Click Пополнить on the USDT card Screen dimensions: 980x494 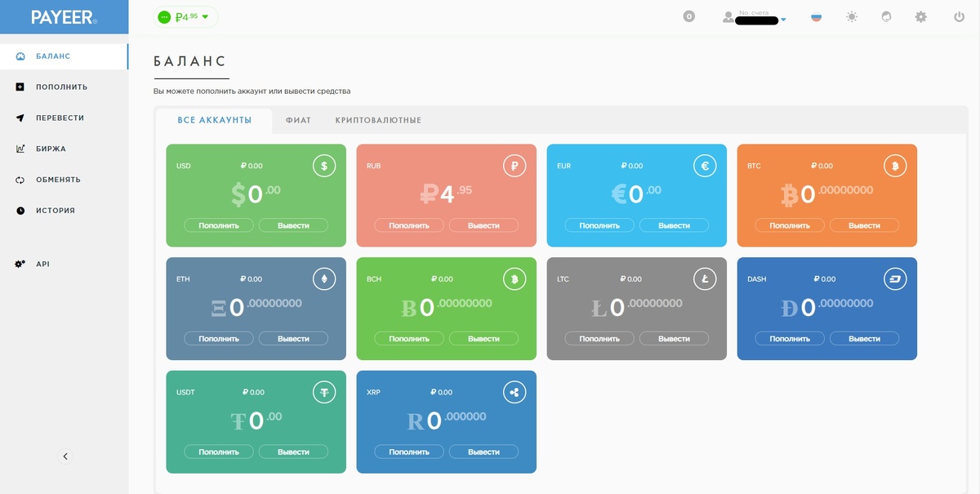219,452
